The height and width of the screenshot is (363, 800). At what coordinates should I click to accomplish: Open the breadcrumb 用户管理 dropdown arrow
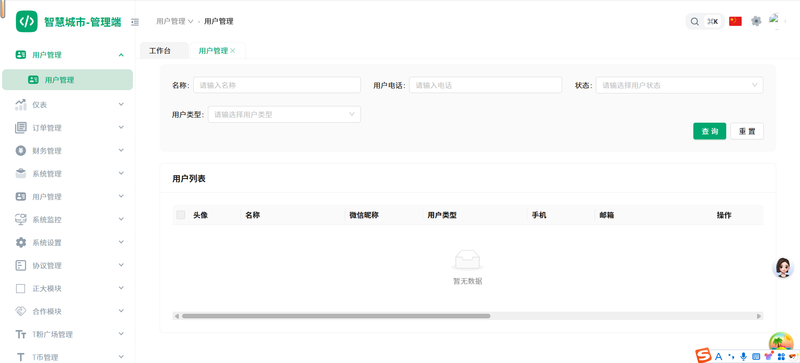[191, 21]
